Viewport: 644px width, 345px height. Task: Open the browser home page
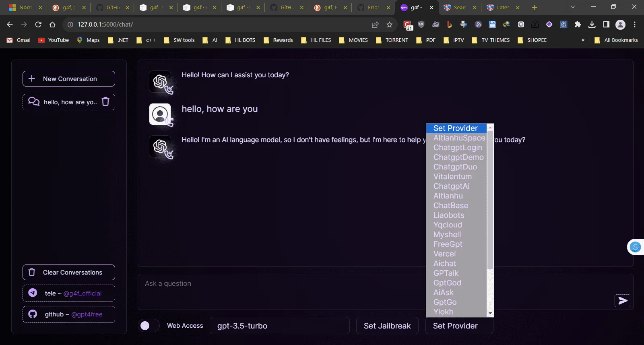[52, 25]
